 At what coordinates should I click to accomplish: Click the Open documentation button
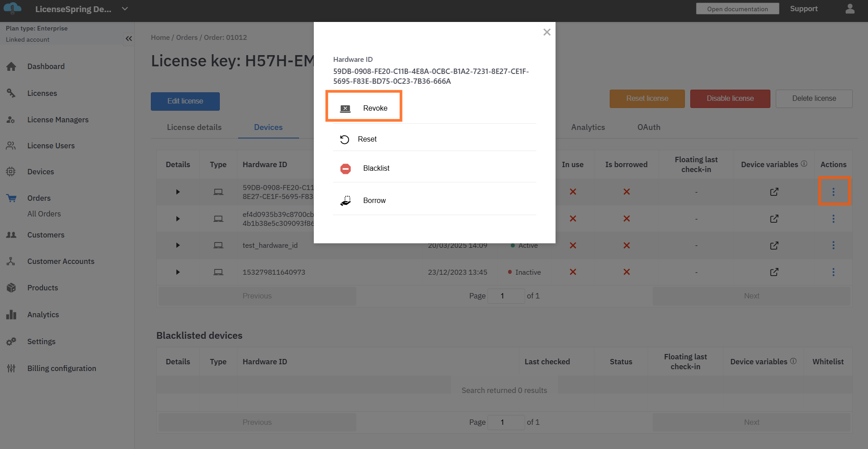(x=737, y=9)
